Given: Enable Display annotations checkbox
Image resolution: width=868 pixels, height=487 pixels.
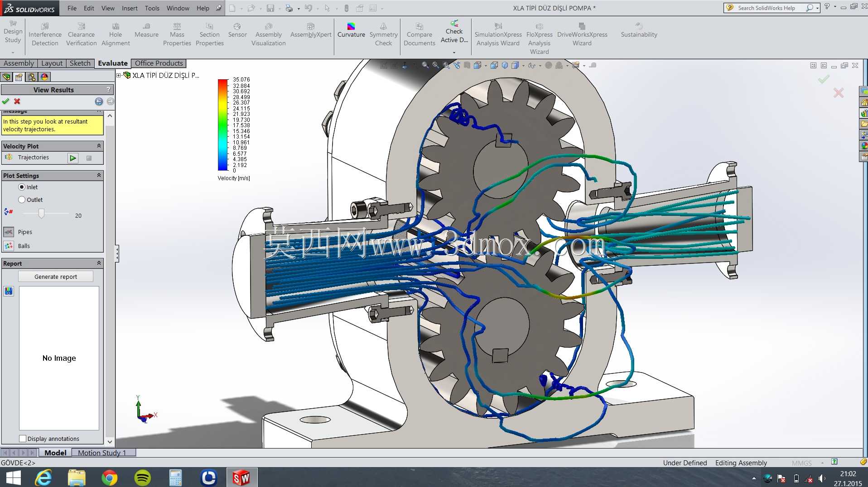Looking at the screenshot, I should point(23,439).
